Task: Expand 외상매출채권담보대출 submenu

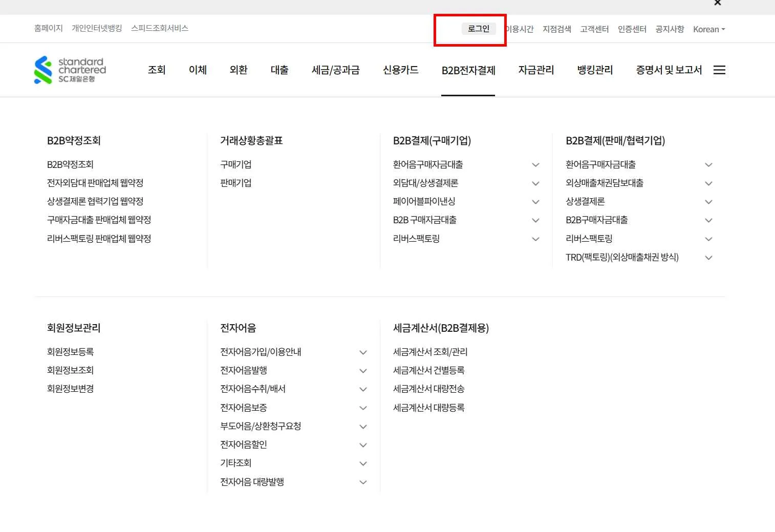Action: pos(708,183)
